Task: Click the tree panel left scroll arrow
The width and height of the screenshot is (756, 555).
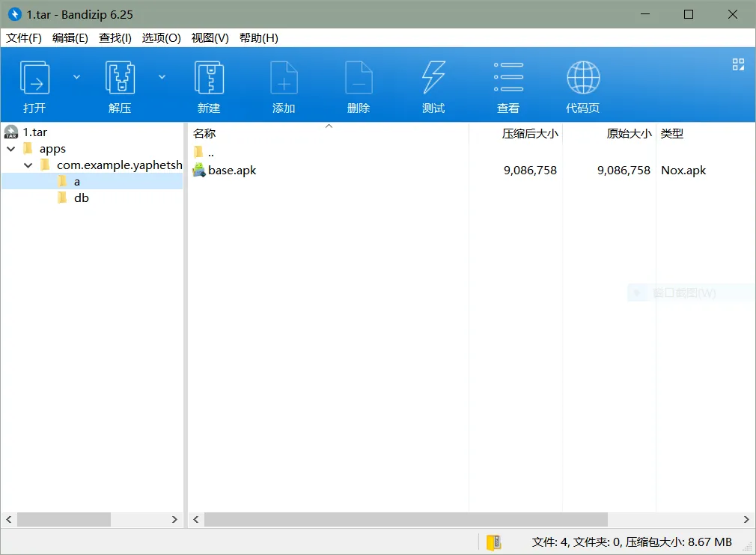Action: point(9,519)
